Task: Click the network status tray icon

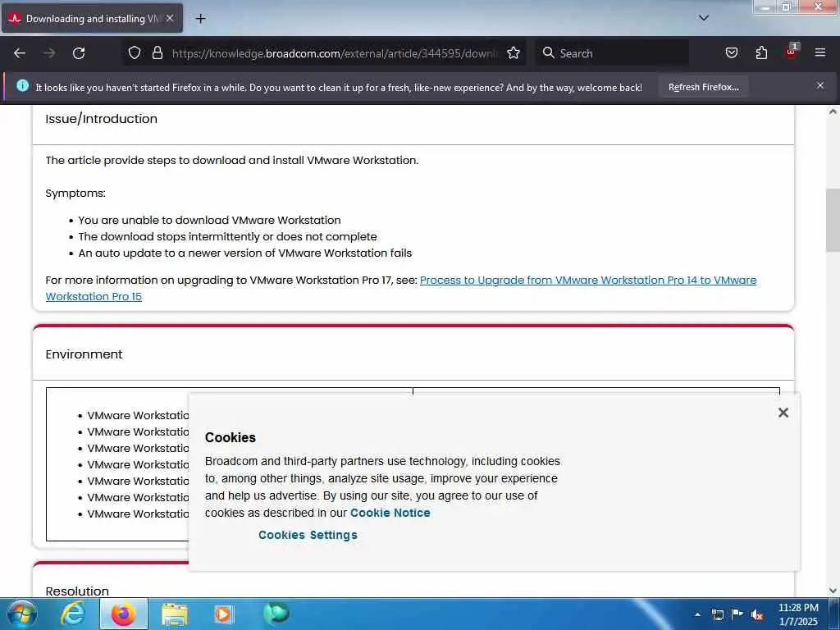Action: coord(717,614)
